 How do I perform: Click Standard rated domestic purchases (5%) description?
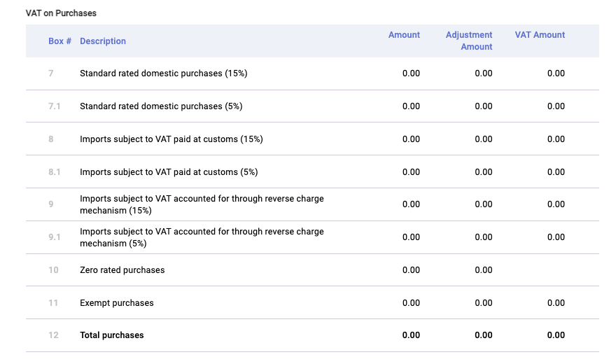pyautogui.click(x=161, y=106)
